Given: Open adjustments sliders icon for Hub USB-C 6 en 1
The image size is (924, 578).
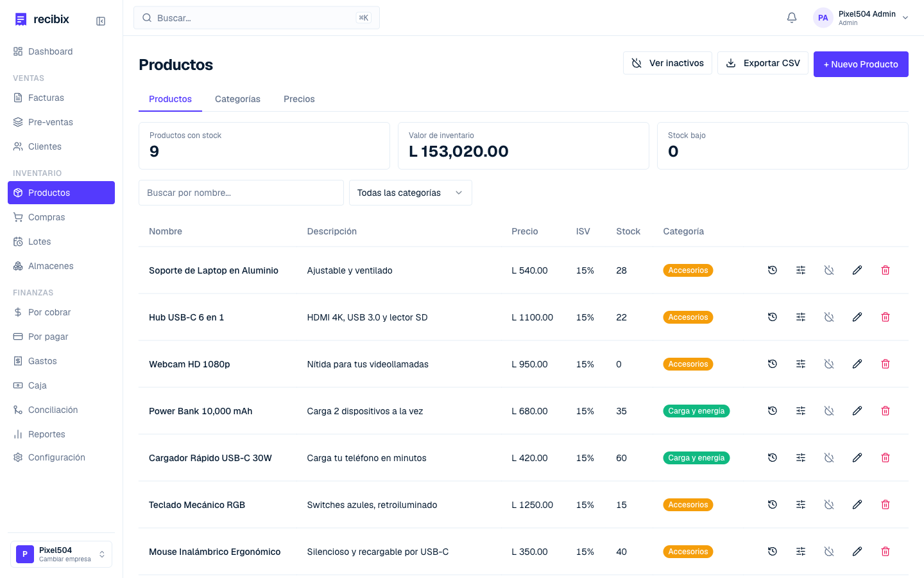Looking at the screenshot, I should [801, 317].
